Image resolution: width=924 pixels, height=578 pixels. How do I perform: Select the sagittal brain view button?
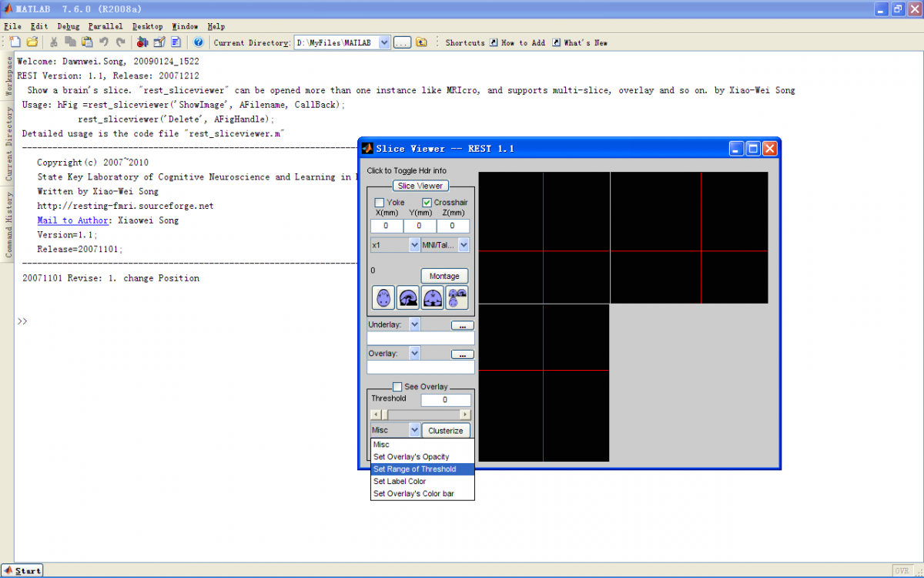pos(407,297)
